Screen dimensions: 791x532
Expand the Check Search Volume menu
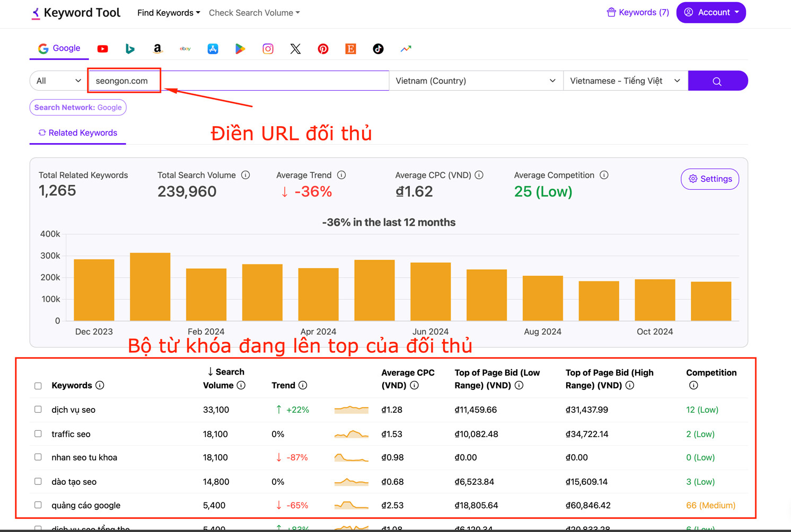pyautogui.click(x=254, y=13)
